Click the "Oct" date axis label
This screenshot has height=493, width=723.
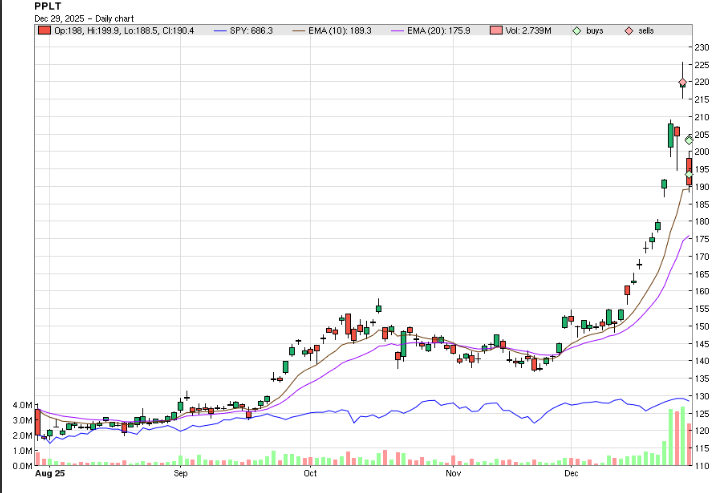(310, 474)
